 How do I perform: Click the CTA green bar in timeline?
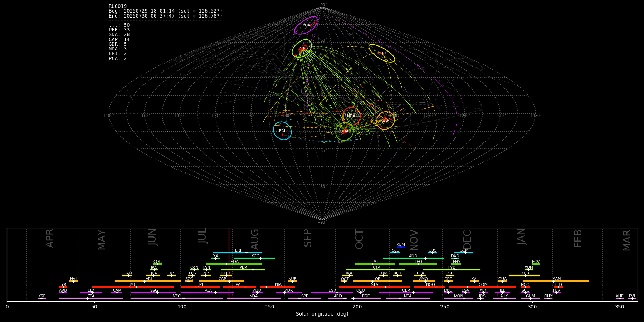[x=376, y=270]
